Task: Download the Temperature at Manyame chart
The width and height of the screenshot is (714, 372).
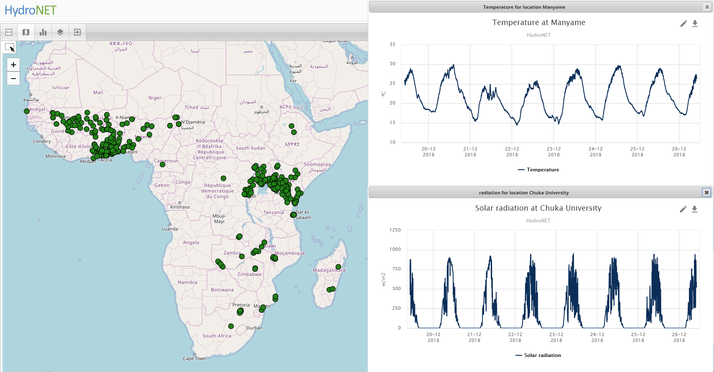Action: (x=695, y=24)
